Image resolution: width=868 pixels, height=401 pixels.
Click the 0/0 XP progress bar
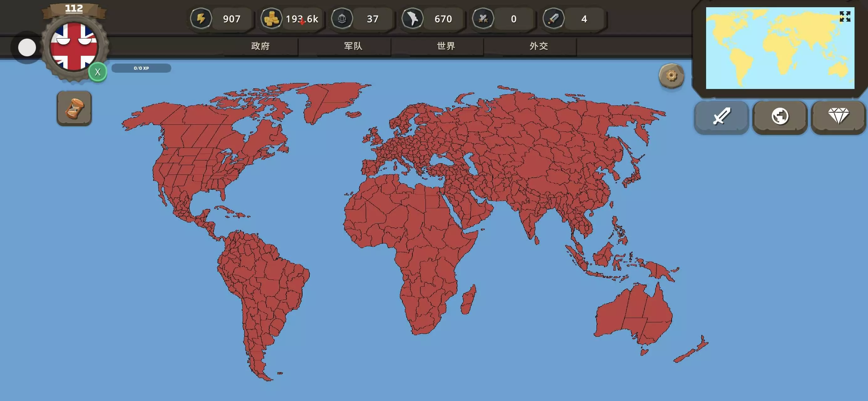point(141,68)
